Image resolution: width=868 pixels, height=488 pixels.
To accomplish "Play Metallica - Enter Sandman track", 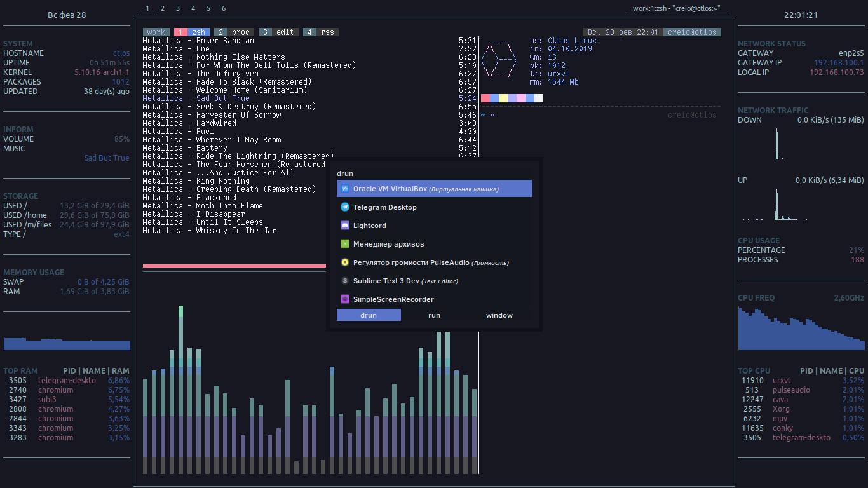I will [198, 41].
